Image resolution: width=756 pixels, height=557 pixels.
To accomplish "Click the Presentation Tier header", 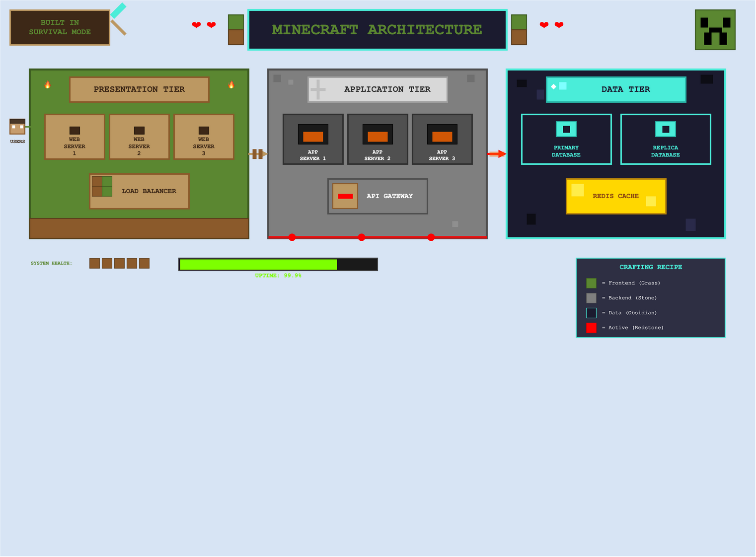I will (x=139, y=89).
